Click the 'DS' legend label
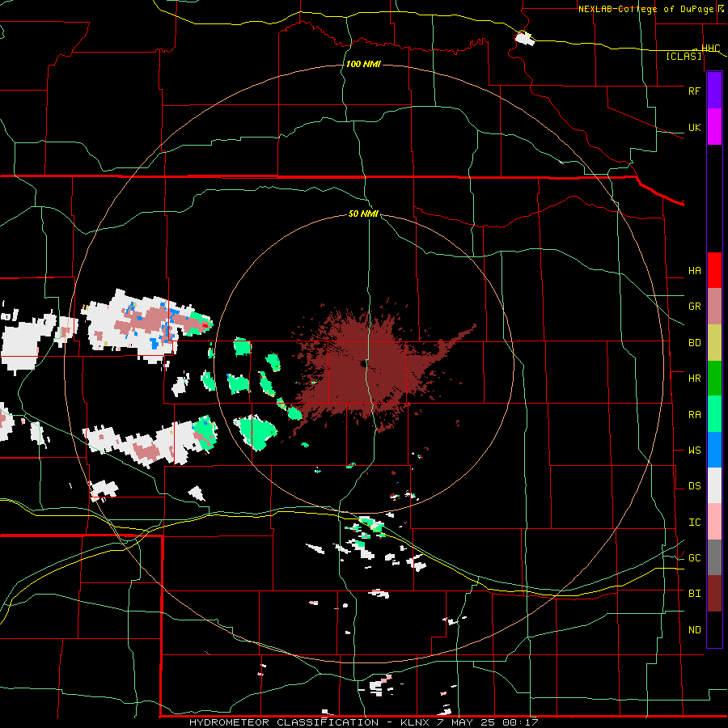This screenshot has height=728, width=728. (x=694, y=486)
